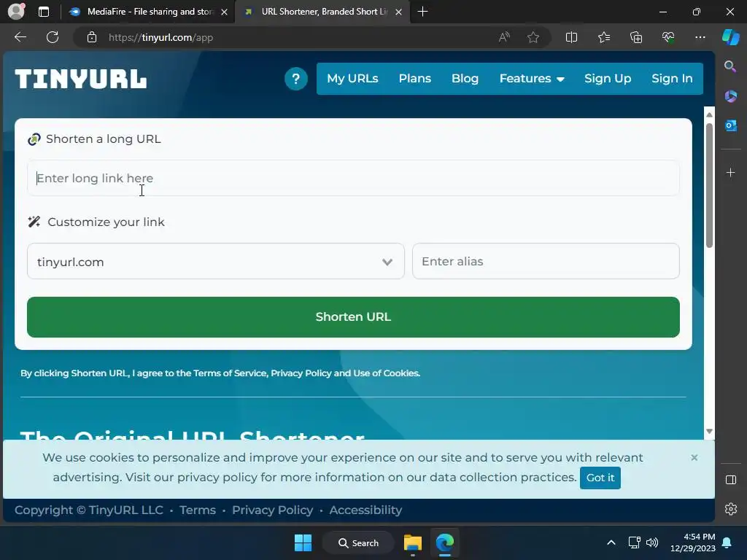Click the page scrollbar down arrow
The image size is (747, 560).
[709, 431]
